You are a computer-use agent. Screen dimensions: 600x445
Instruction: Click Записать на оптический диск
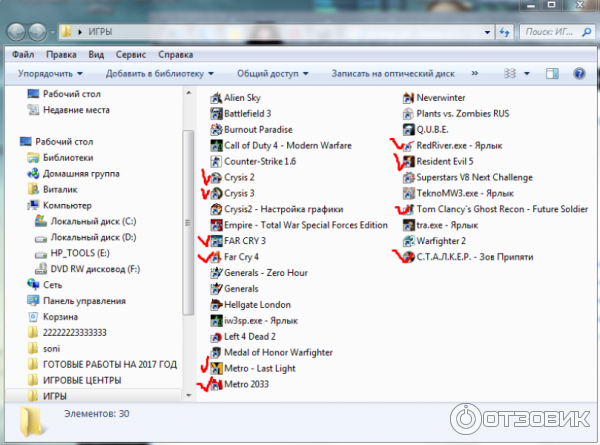click(393, 73)
